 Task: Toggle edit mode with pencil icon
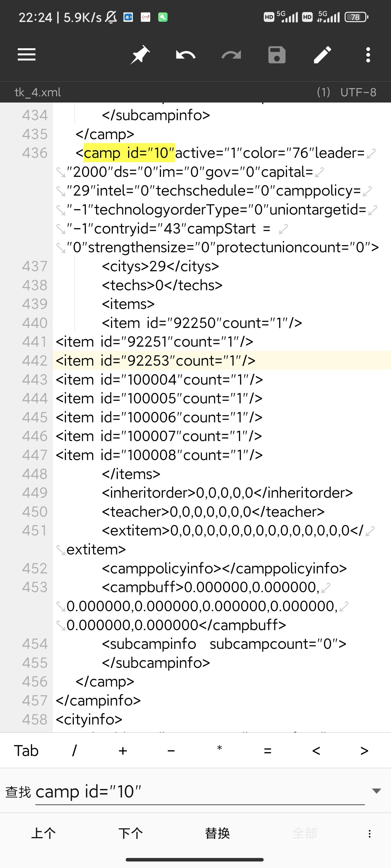click(323, 55)
